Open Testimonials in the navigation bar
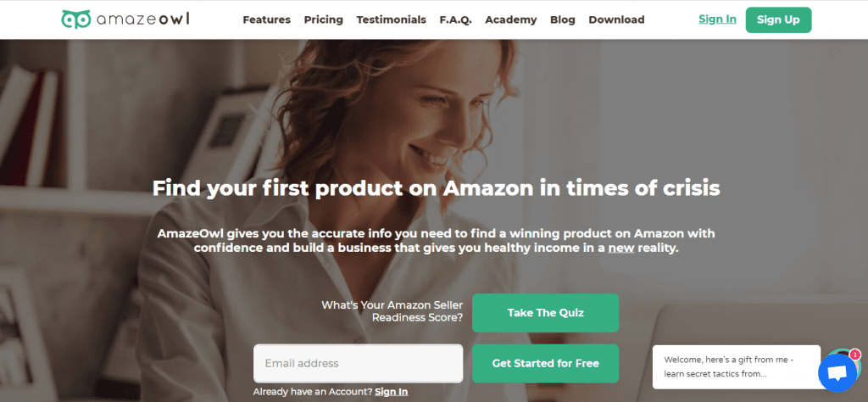This screenshot has width=868, height=402. (x=391, y=20)
